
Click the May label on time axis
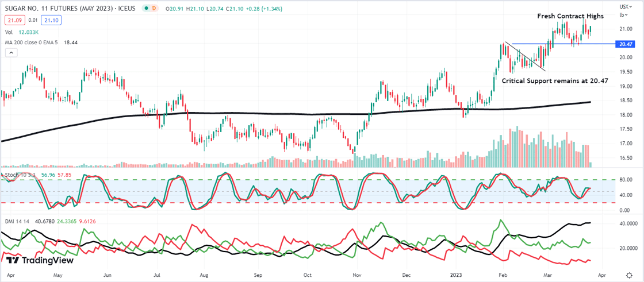57,275
